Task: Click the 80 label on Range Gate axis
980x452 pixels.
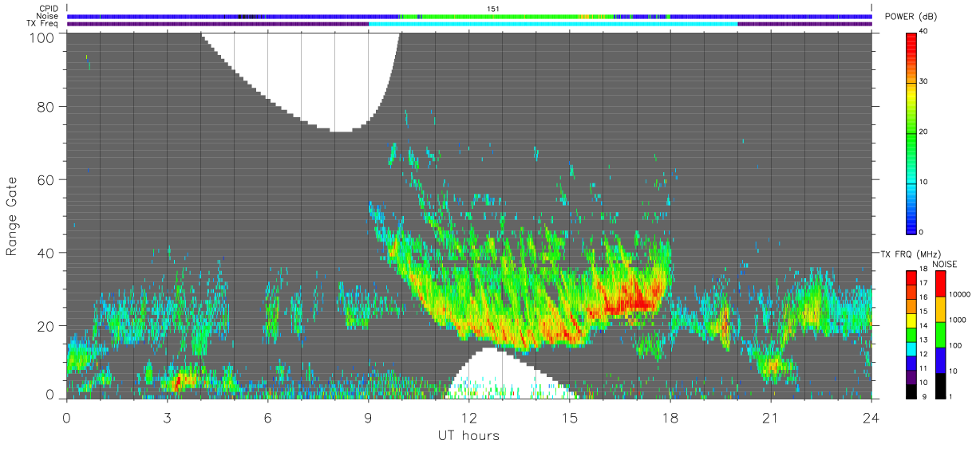Action: point(45,106)
